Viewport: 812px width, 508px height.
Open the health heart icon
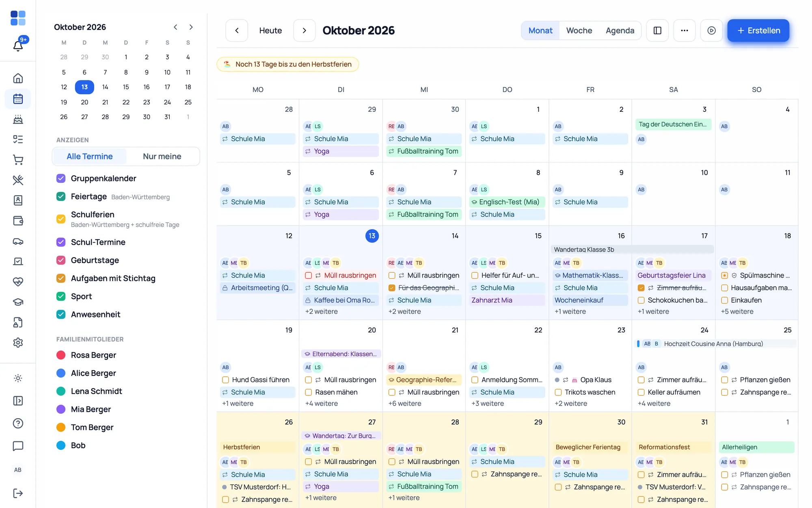tap(18, 282)
